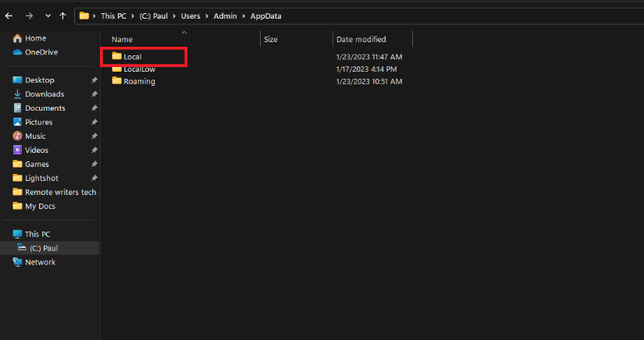This screenshot has height=340, width=644.
Task: Unpin Desktop using its pin icon
Action: [94, 80]
